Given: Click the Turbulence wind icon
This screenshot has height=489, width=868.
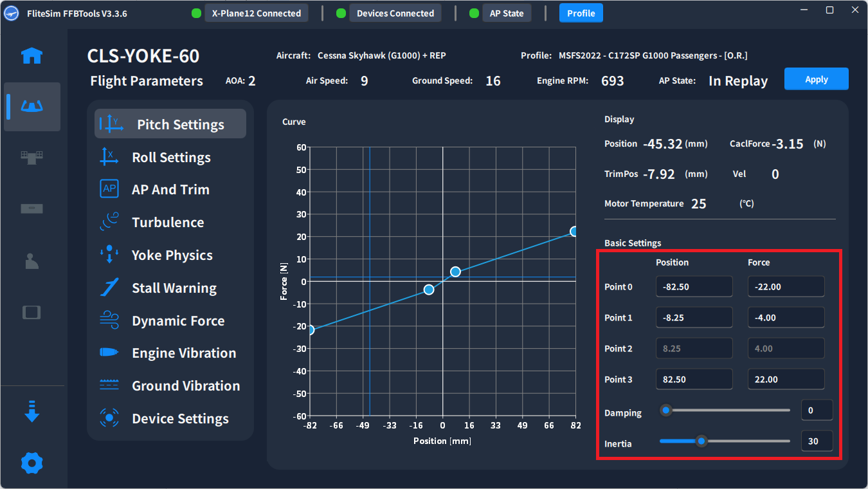Looking at the screenshot, I should coord(109,221).
